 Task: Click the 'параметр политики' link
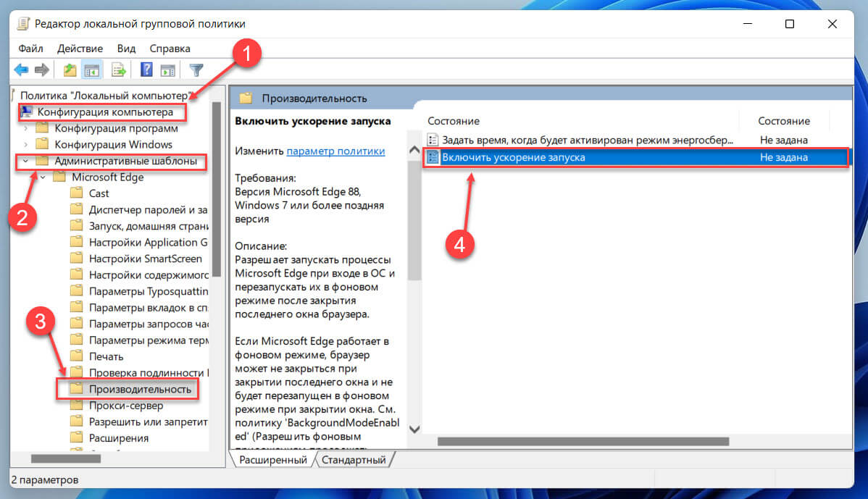[335, 151]
